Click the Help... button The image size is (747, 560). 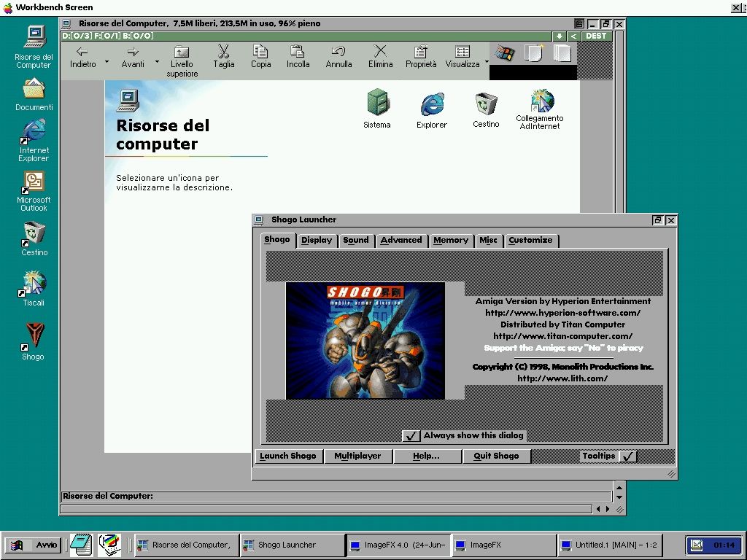[426, 456]
